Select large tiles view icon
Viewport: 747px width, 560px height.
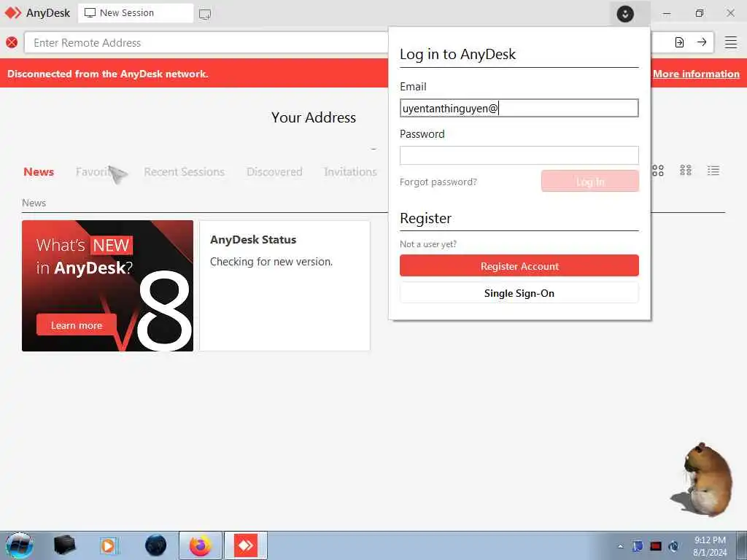(658, 171)
